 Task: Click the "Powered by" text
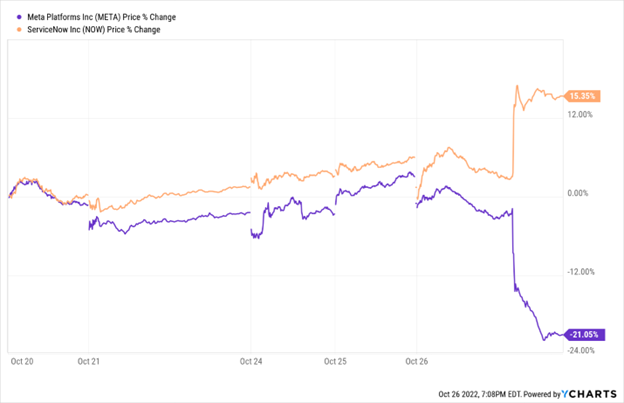[x=537, y=392]
